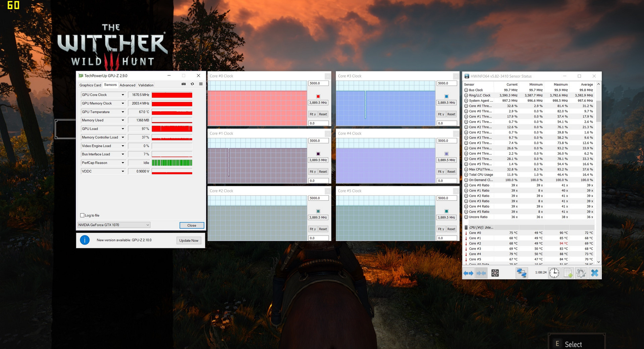The width and height of the screenshot is (644, 349).
Task: Switch to the Graphics Card tab
Action: tap(90, 85)
